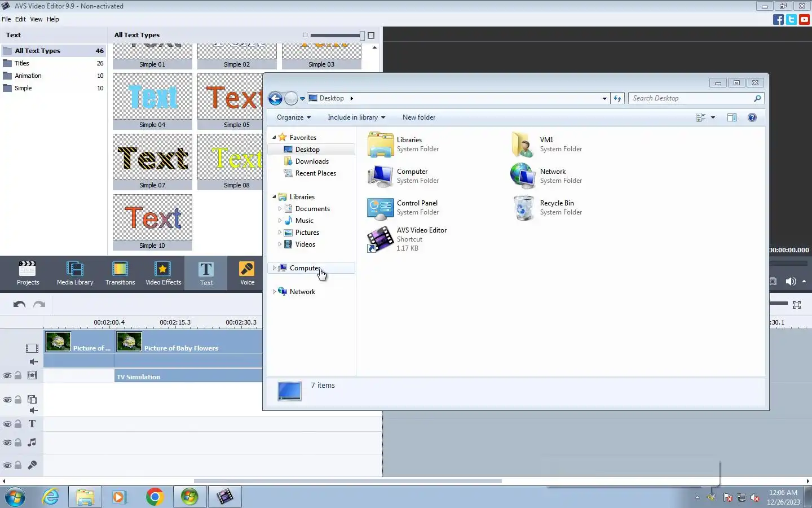Click the video effects track star icon
Viewport: 812px width, 508px height.
pos(32,375)
